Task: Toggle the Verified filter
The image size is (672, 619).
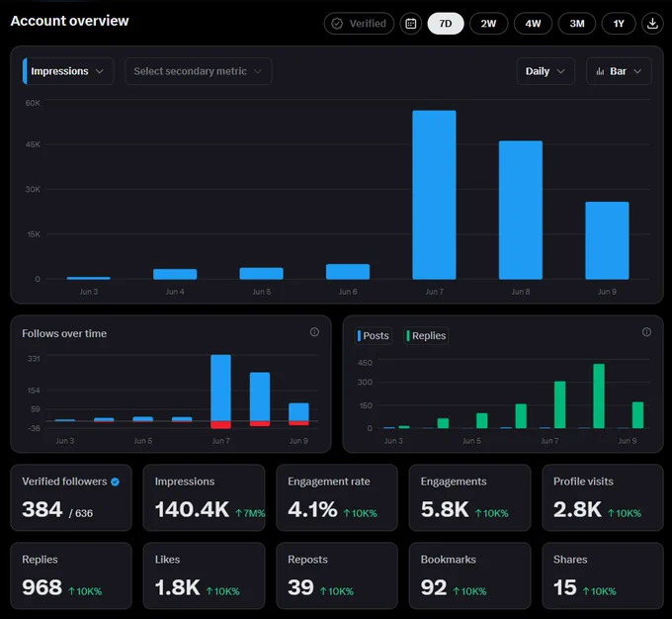Action: [x=359, y=24]
